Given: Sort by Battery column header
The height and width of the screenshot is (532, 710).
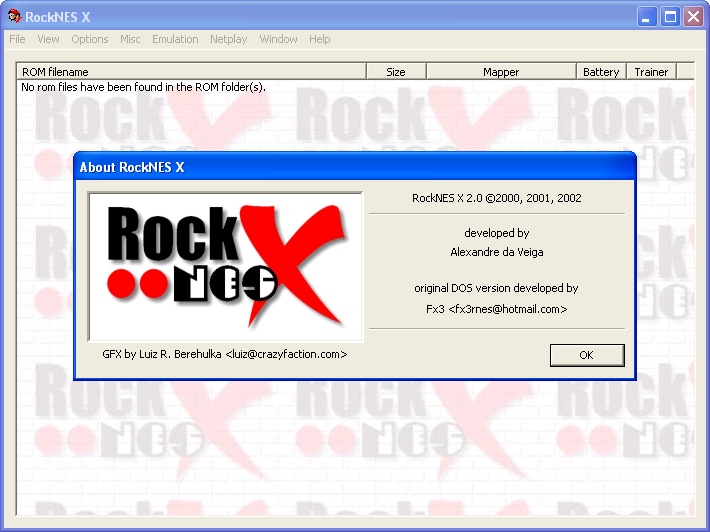Looking at the screenshot, I should (601, 72).
